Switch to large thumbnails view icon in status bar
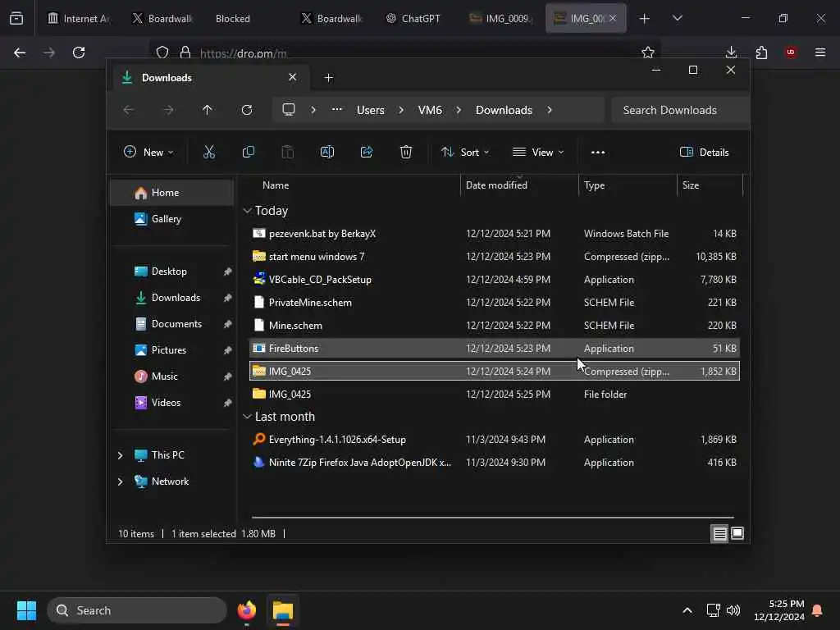This screenshot has width=840, height=630. click(x=737, y=533)
